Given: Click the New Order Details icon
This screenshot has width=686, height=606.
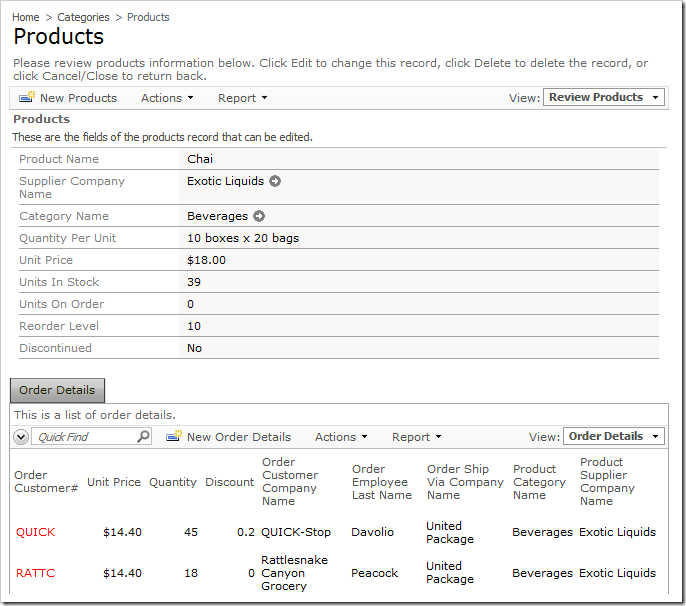Looking at the screenshot, I should click(174, 436).
